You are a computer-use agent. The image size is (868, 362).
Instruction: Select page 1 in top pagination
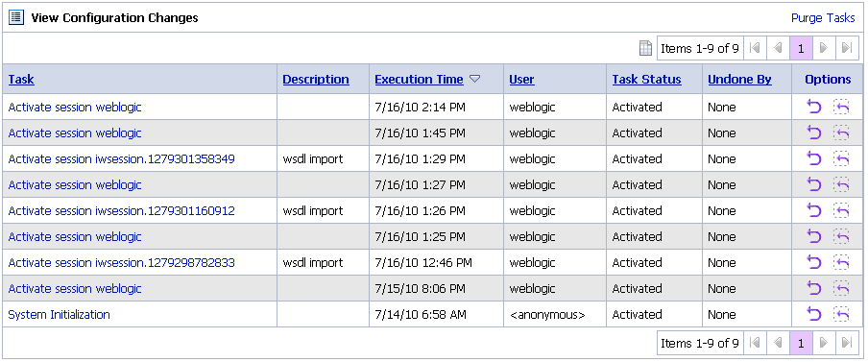coord(801,48)
